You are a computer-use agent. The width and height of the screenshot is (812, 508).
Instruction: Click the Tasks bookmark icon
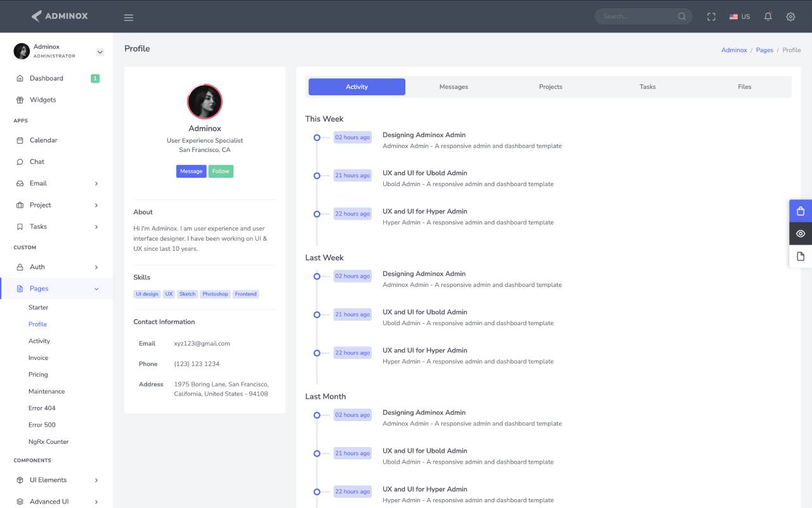point(20,227)
